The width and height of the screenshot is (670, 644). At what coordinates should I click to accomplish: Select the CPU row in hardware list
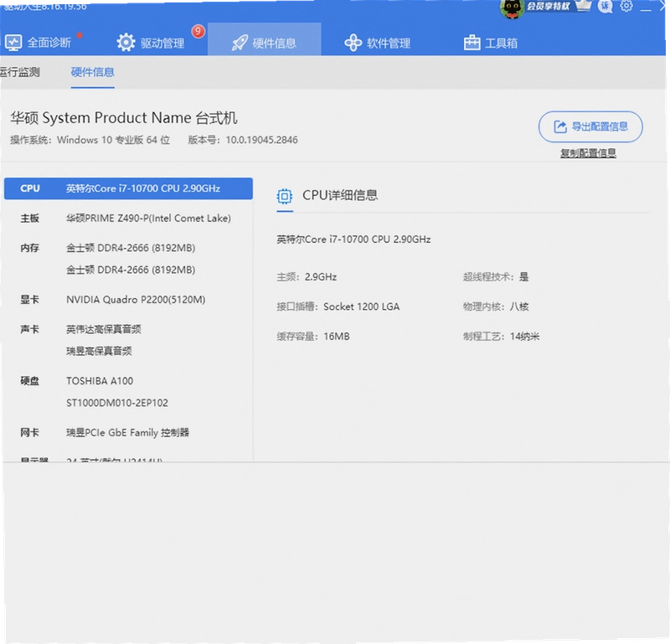pyautogui.click(x=128, y=188)
